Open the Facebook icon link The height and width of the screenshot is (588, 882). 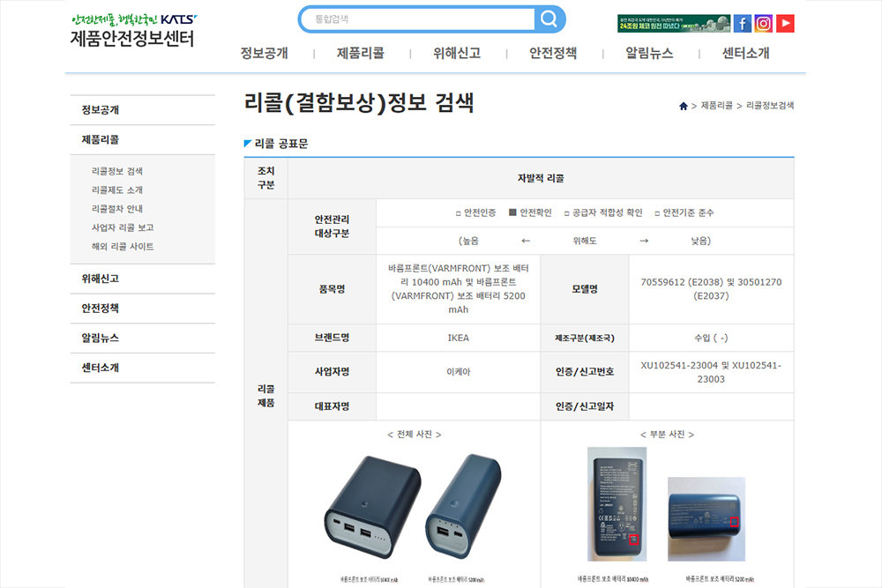[x=743, y=24]
